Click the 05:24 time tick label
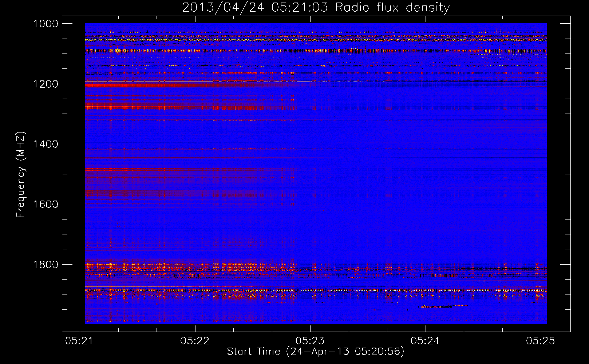589x364 pixels. 425,341
